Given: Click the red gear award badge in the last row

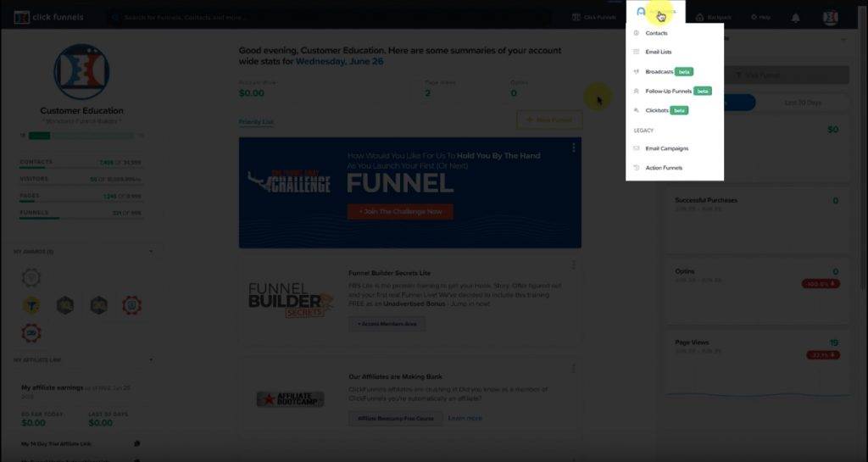Looking at the screenshot, I should point(31,332).
